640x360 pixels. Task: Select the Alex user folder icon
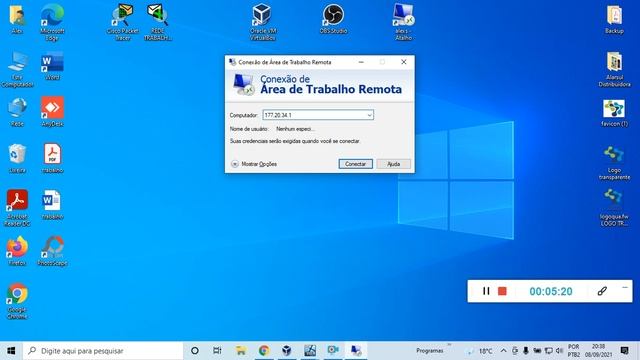tap(17, 19)
